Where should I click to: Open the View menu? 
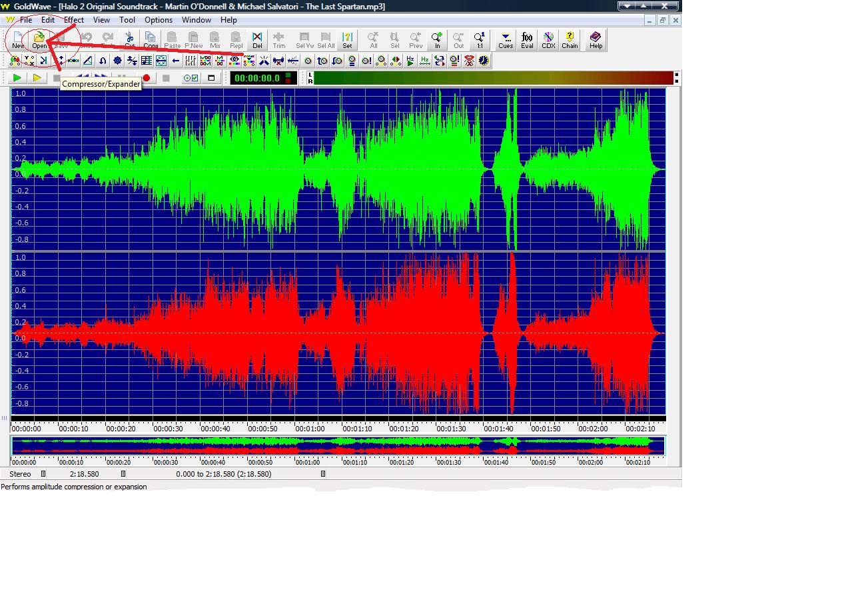(101, 20)
